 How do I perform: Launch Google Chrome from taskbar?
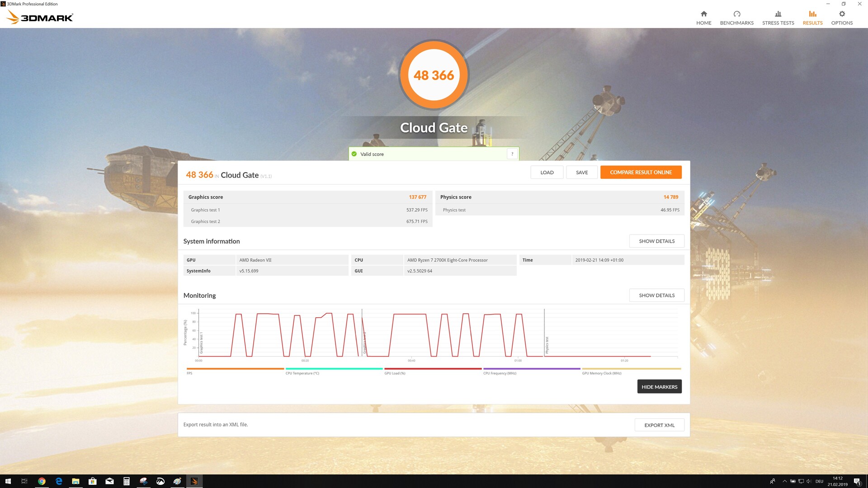click(42, 481)
